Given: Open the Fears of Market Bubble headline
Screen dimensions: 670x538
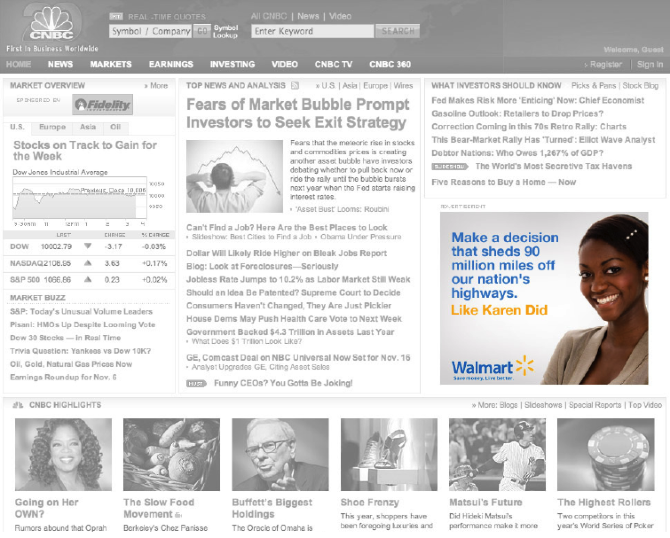Looking at the screenshot, I should (x=297, y=113).
